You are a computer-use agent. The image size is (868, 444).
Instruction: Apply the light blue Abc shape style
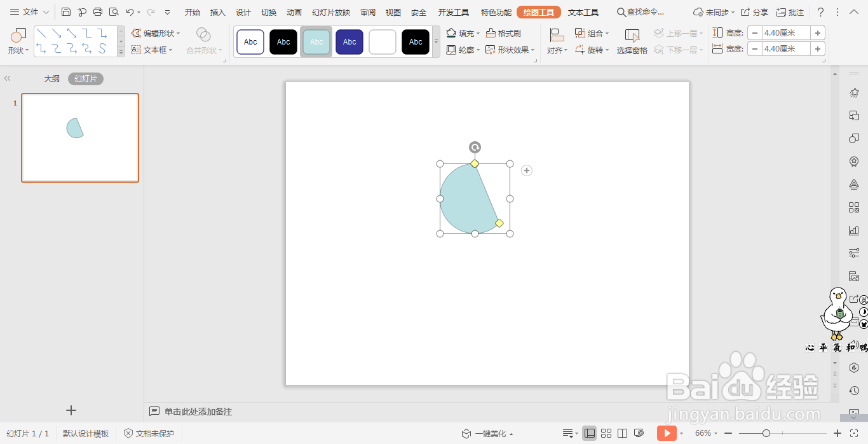(x=316, y=42)
